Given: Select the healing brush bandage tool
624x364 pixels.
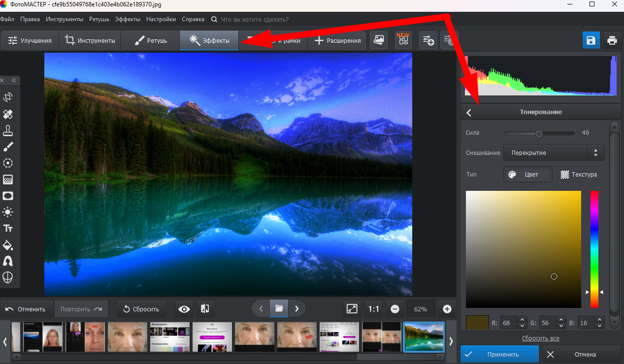Looking at the screenshot, I should pos(8,114).
